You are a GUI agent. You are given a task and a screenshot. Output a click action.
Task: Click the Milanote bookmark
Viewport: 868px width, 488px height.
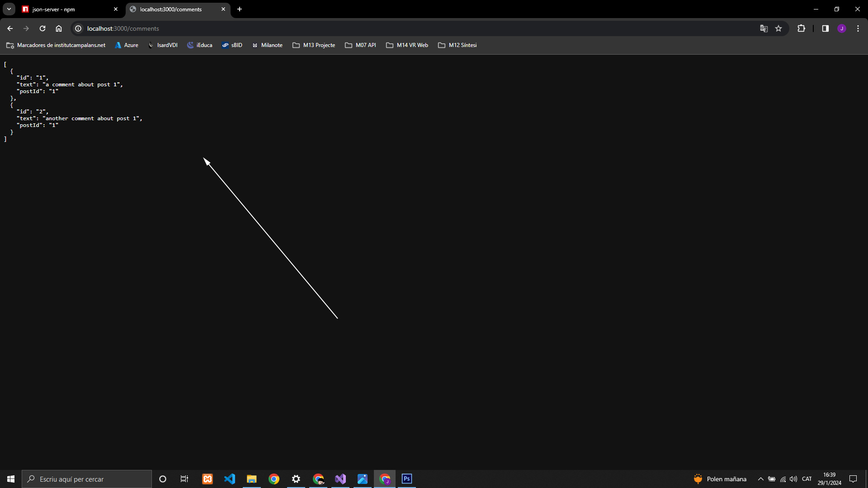click(267, 45)
